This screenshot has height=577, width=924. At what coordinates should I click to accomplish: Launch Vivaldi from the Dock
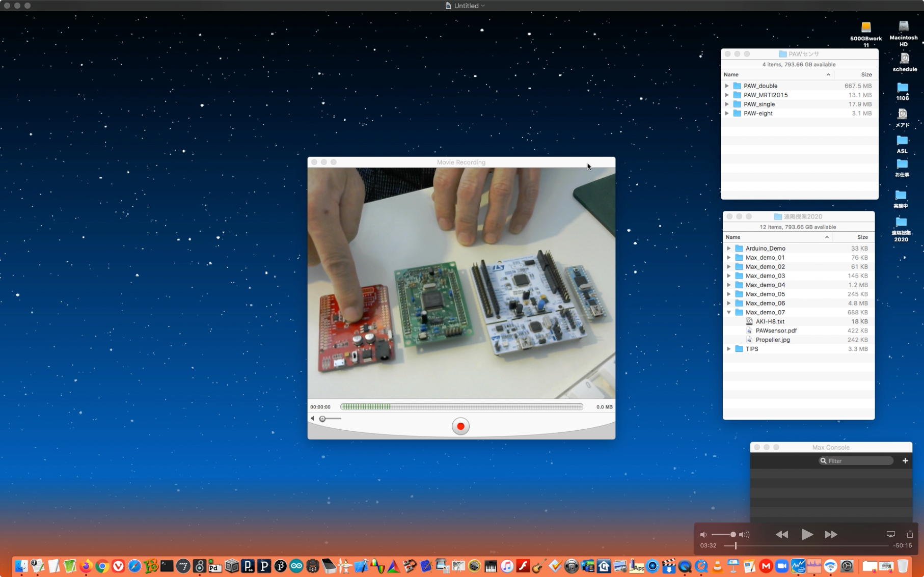[x=119, y=566]
